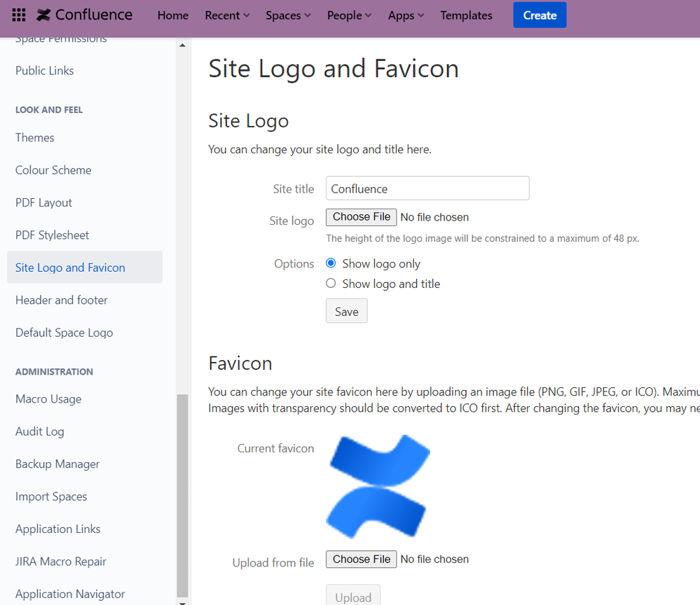The width and height of the screenshot is (700, 605).
Task: Choose File for the site logo
Action: pyautogui.click(x=361, y=217)
